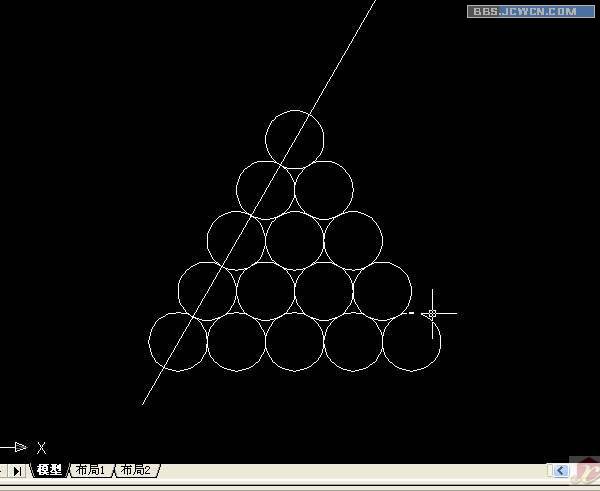Click the horizontal scrollbar left arrow
Viewport: 600px width, 491px height.
point(563,470)
